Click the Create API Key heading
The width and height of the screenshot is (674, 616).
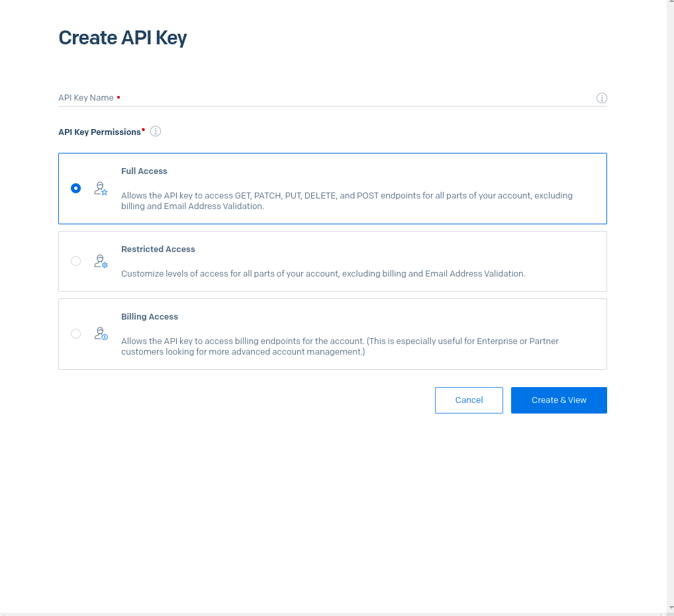click(x=122, y=38)
